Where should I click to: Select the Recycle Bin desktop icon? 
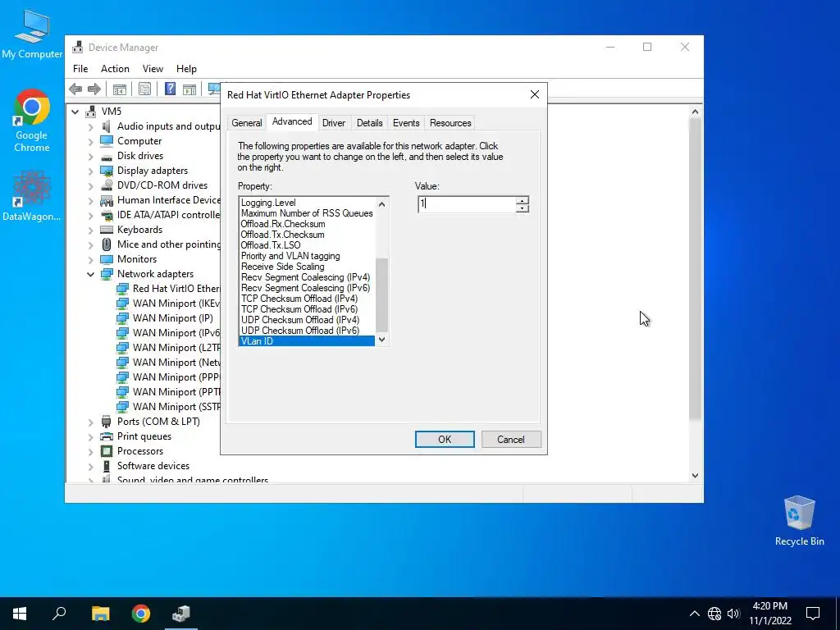pos(799,521)
